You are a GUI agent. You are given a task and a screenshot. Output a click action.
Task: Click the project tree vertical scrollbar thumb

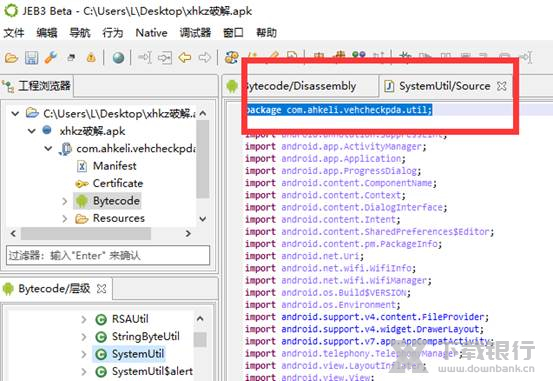click(x=202, y=159)
